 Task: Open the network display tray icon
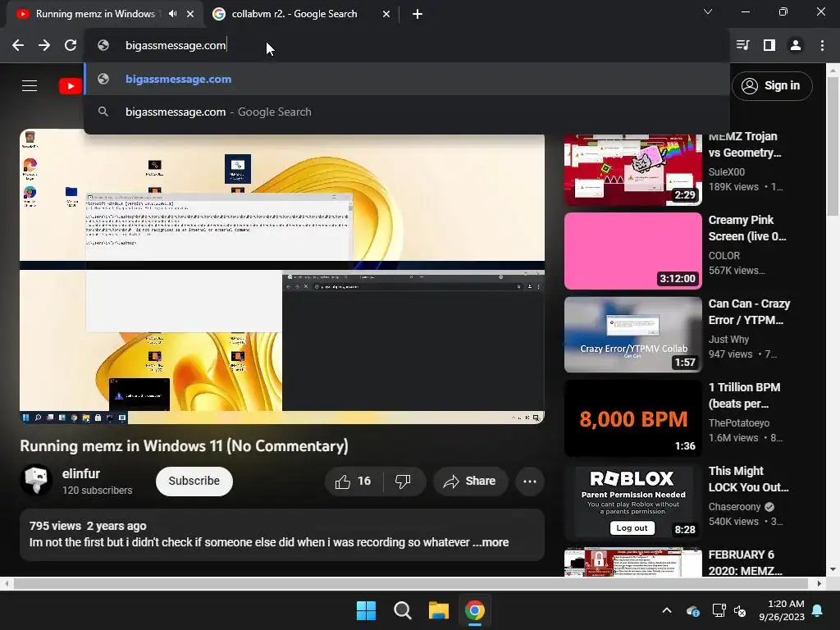[x=719, y=610]
